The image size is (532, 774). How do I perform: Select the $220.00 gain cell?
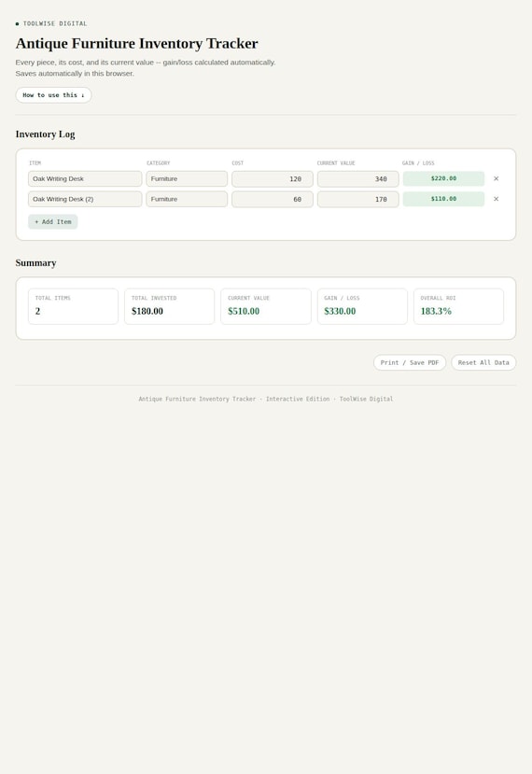pos(443,178)
